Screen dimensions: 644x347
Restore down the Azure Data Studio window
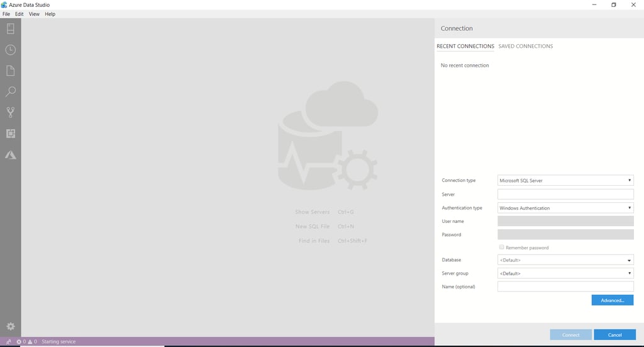614,5
